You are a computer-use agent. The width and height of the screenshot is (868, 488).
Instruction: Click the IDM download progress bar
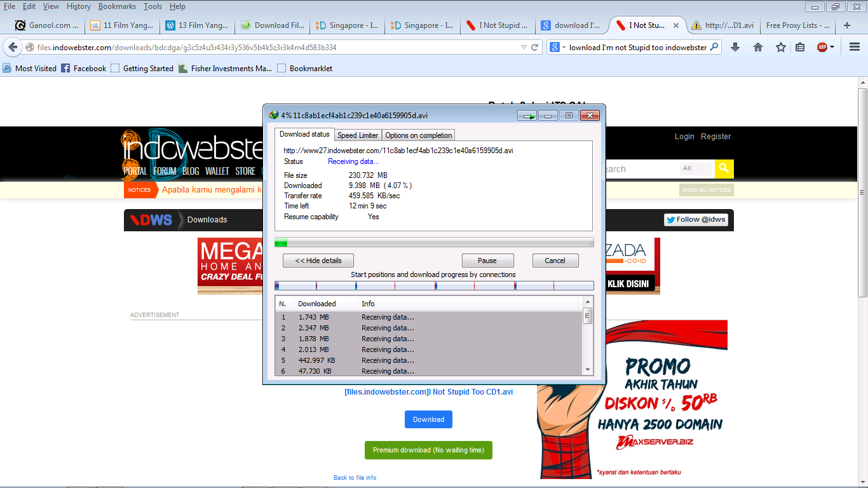point(434,242)
